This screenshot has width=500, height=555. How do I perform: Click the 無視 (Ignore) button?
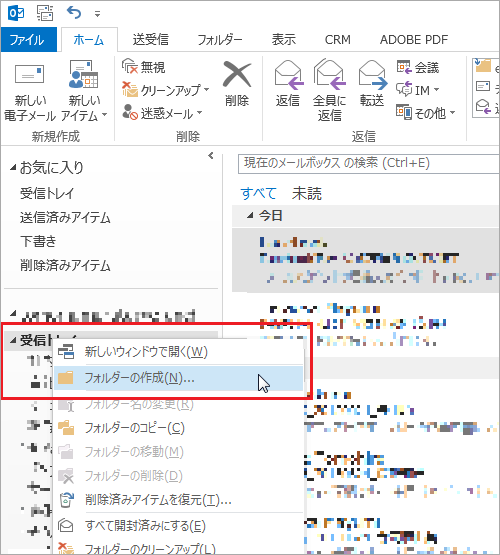pos(144,67)
